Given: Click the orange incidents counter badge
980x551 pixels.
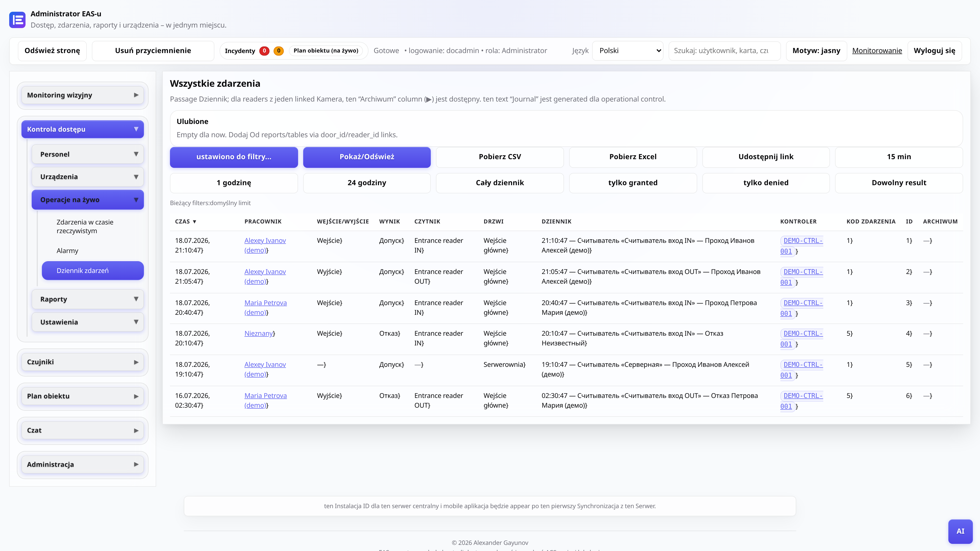Looking at the screenshot, I should click(278, 51).
